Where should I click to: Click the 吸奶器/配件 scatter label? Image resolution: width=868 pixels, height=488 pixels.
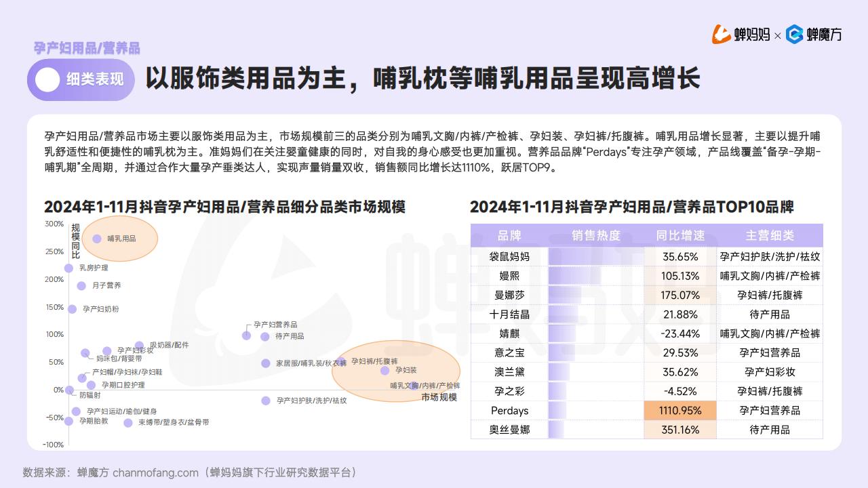(x=169, y=345)
